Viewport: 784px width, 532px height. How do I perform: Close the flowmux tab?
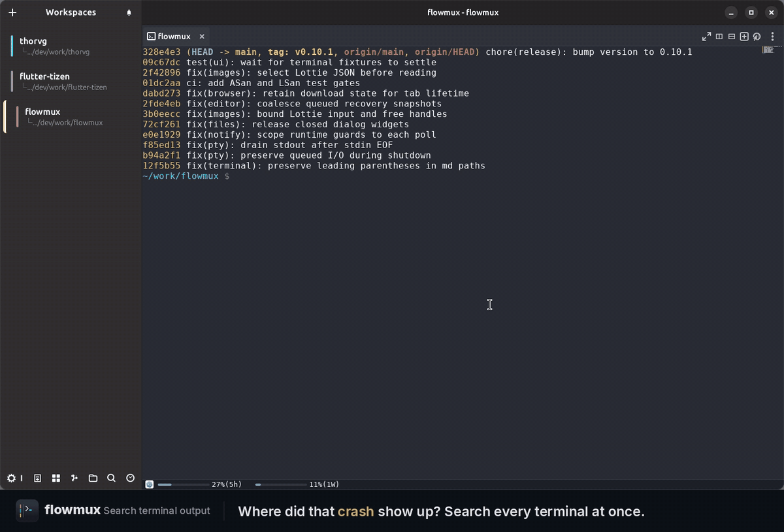[202, 37]
